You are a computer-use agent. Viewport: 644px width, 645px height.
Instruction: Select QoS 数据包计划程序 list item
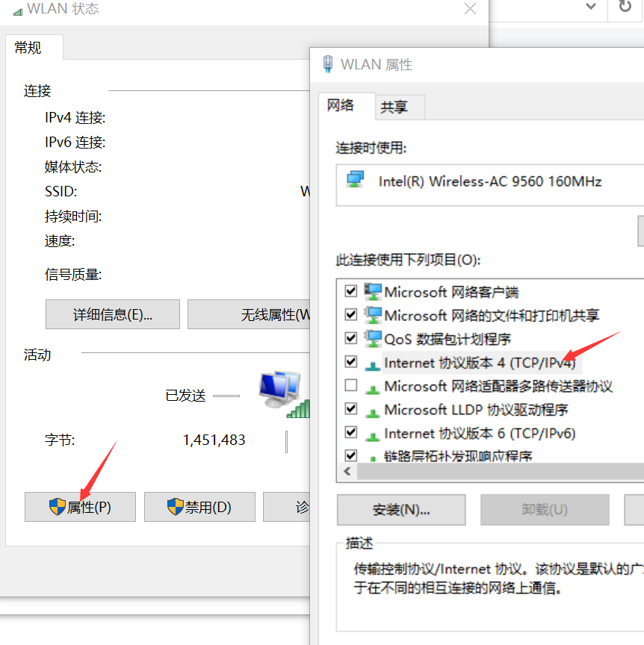[x=448, y=340]
